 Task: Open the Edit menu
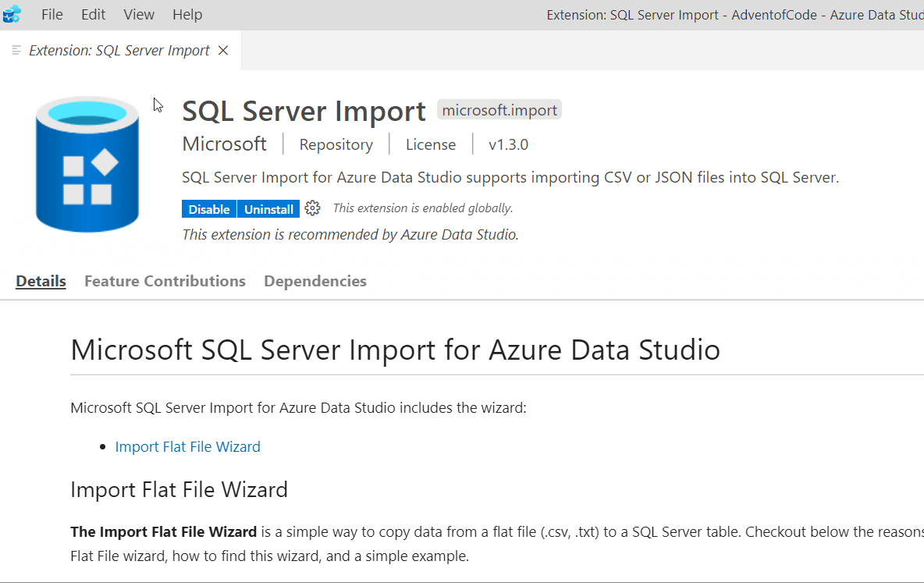tap(94, 15)
